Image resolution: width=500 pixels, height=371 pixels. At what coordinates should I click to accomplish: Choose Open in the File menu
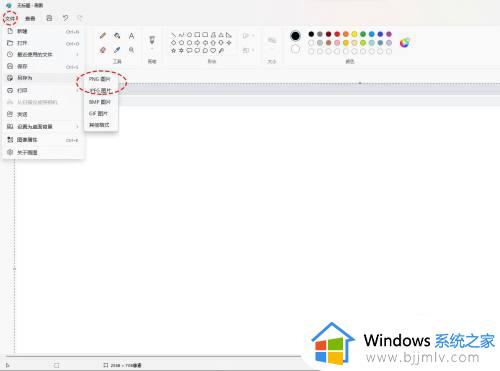(x=43, y=43)
